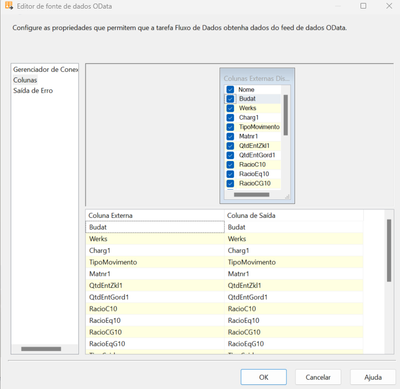Select RacioC10 in Coluna Externa
Viewport: 400px width, 389px height.
pos(155,309)
